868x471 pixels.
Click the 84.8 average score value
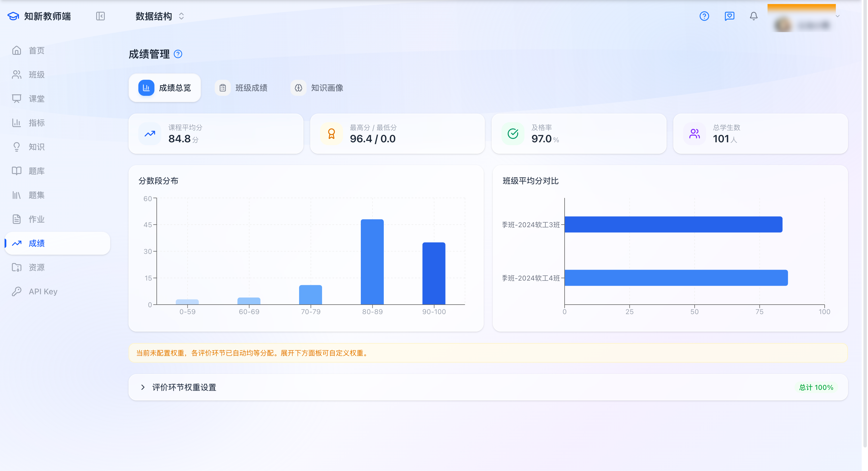point(180,139)
